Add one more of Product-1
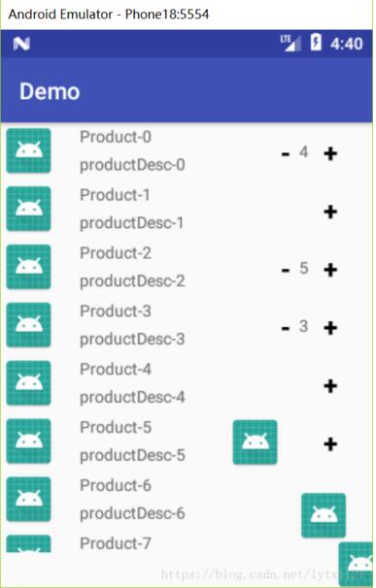 click(x=330, y=212)
